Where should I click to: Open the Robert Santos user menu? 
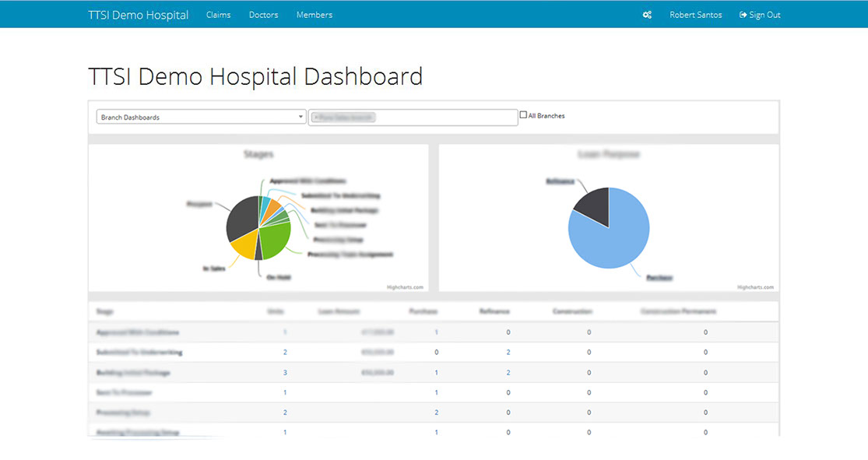click(x=695, y=15)
